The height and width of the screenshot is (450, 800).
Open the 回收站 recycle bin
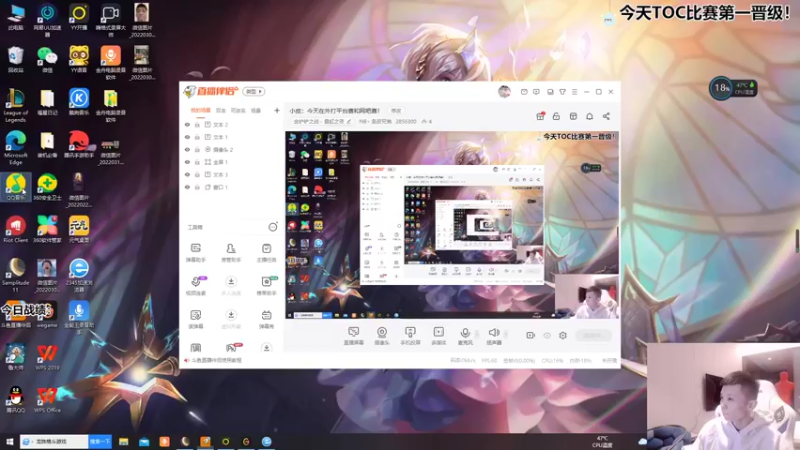[15, 59]
